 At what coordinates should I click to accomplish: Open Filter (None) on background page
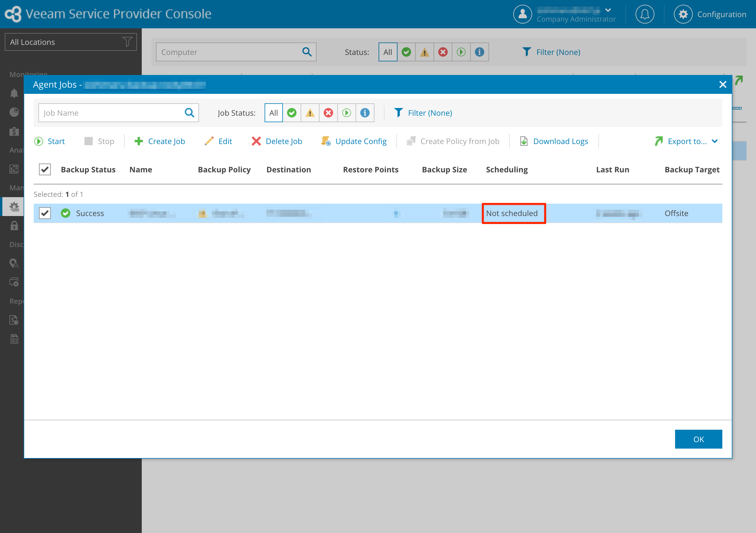tap(552, 52)
